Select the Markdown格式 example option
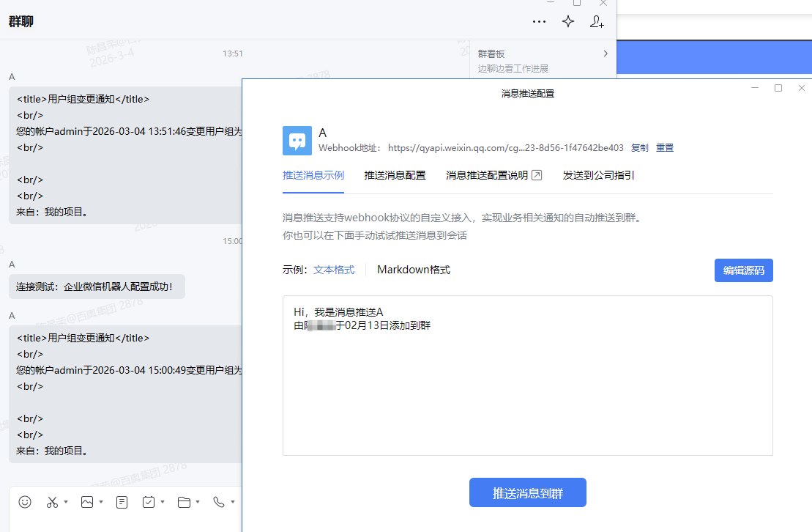The height and width of the screenshot is (532, 812). tap(414, 270)
